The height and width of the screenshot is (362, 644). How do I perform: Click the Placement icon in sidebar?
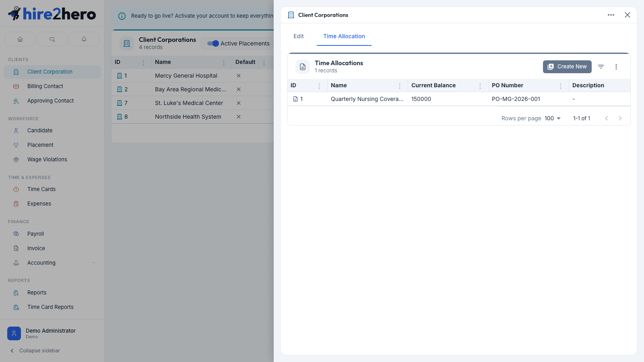tap(16, 145)
